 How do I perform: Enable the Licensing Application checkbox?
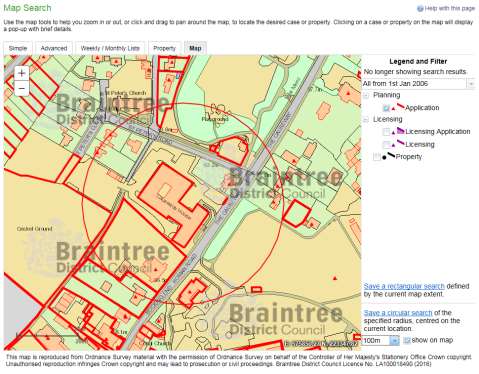[386, 132]
